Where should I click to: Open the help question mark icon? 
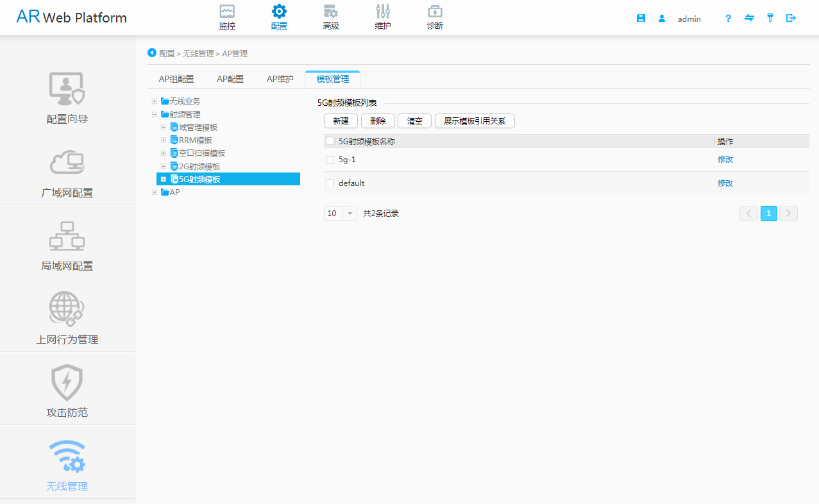(x=728, y=19)
